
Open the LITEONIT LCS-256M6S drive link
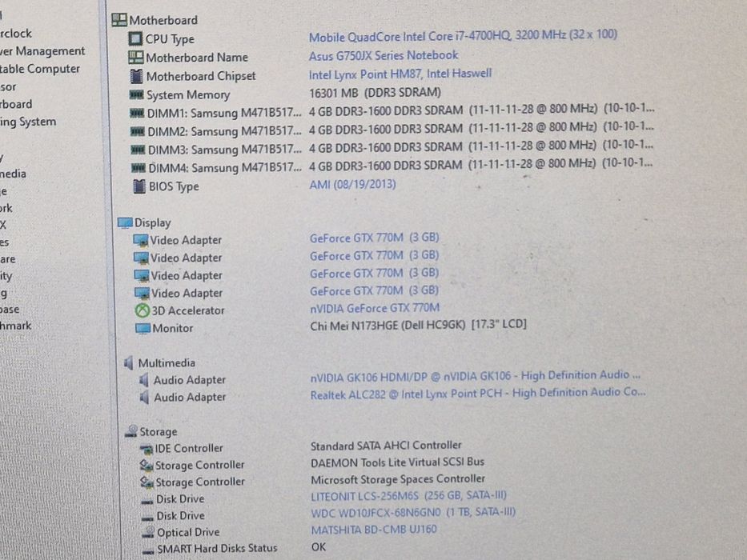click(x=408, y=496)
